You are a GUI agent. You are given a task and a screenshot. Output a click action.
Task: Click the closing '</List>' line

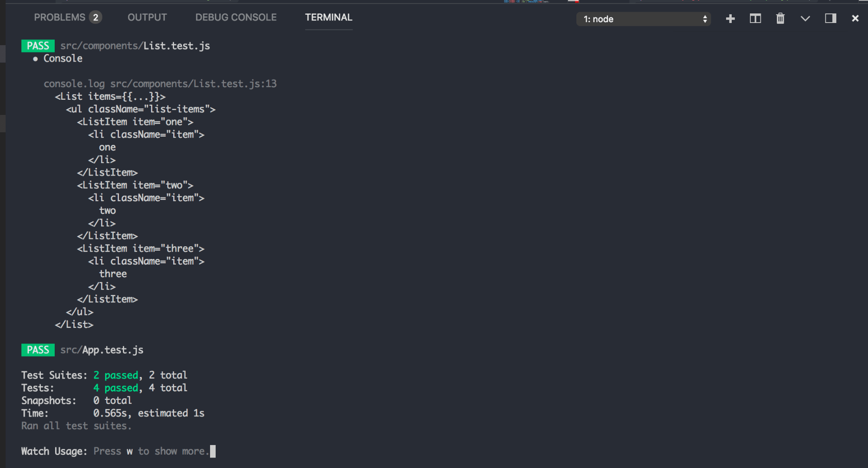click(74, 324)
